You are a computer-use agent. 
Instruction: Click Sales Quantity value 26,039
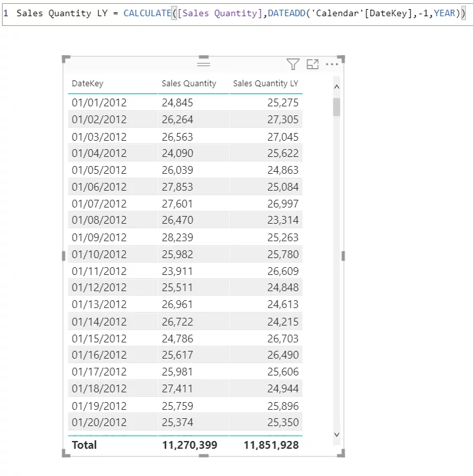pos(177,170)
